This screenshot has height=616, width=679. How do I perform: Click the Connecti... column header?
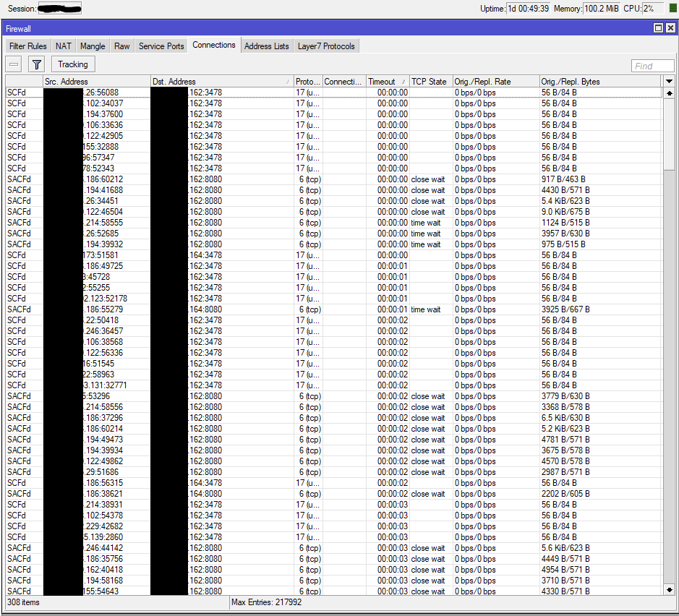click(344, 82)
